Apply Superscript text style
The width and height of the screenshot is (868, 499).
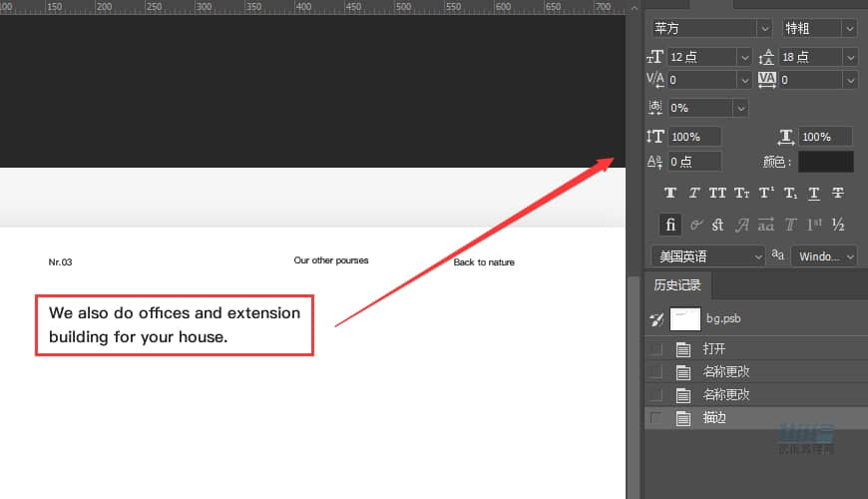(x=766, y=193)
